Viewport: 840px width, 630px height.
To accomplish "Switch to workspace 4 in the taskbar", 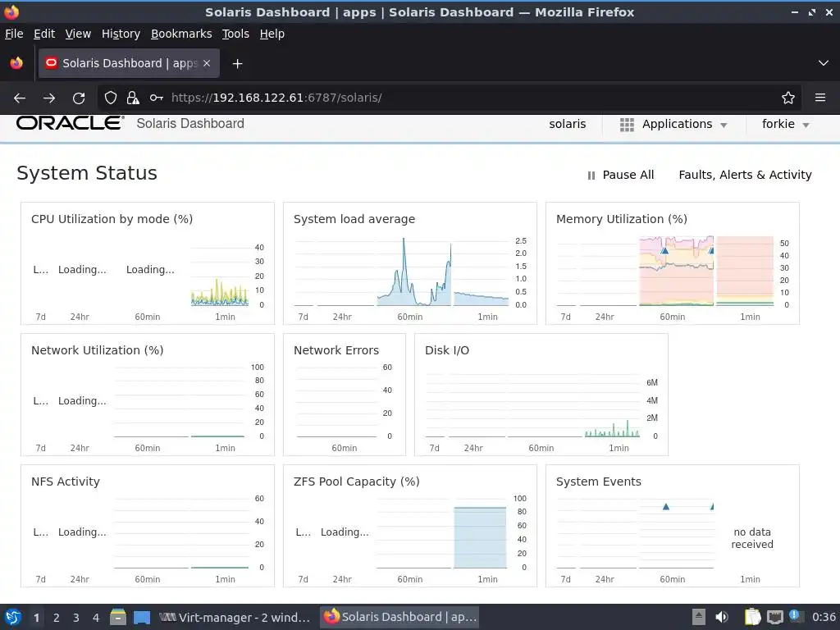I will (96, 618).
